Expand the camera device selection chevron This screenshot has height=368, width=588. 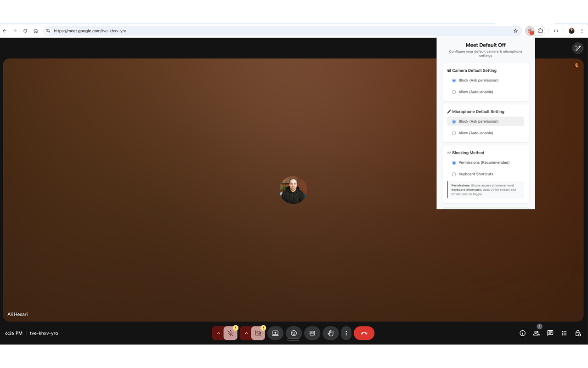[246, 333]
